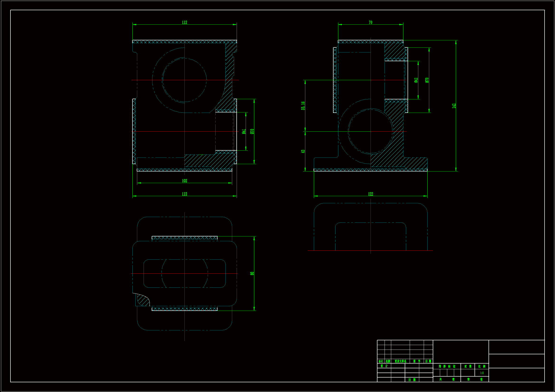The width and height of the screenshot is (555, 392).
Task: Select the 图样标记 header cell
Action: (447, 366)
